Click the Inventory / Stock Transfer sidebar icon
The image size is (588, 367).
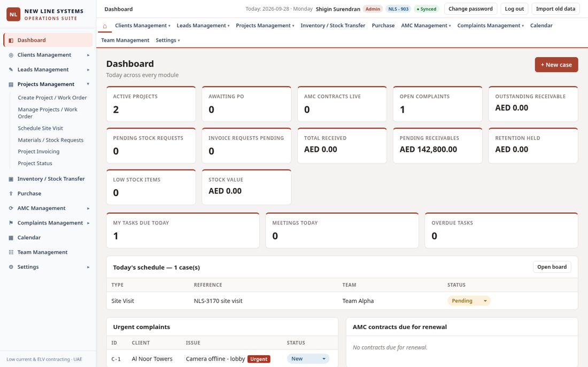(x=11, y=179)
